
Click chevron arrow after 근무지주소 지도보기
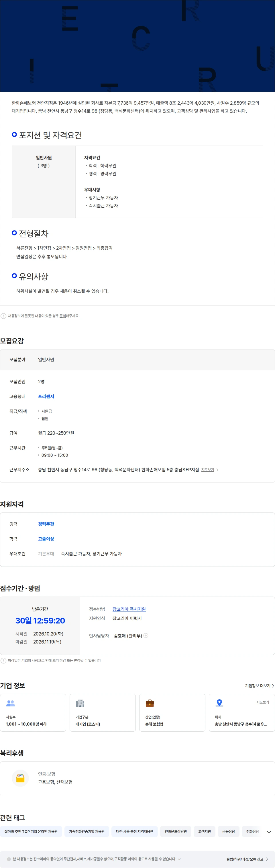pyautogui.click(x=217, y=470)
